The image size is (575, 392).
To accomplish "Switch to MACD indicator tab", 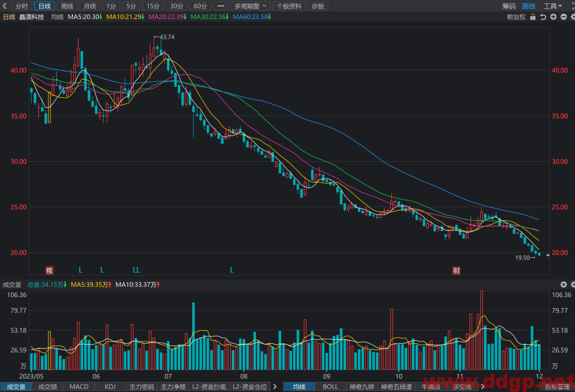I will coord(79,386).
